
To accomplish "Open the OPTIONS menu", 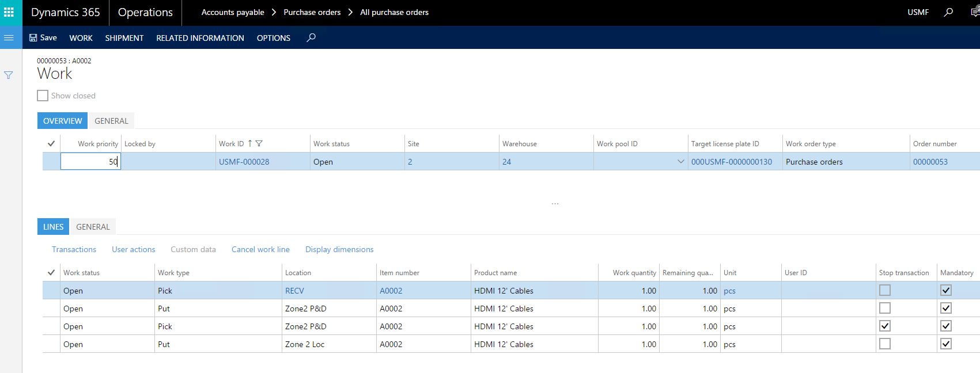I will (273, 38).
